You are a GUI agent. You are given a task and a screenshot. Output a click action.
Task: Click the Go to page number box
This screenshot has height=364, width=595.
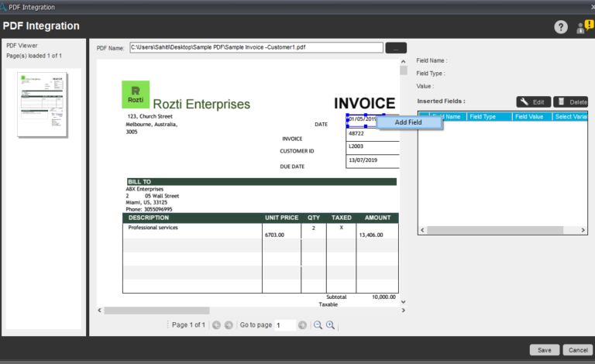284,325
